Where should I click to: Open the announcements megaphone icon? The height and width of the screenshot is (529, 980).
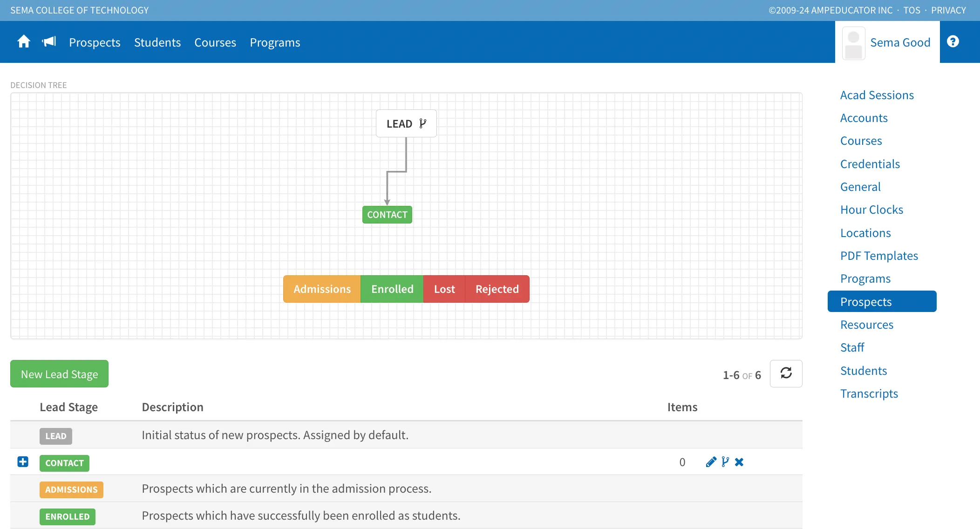(49, 42)
